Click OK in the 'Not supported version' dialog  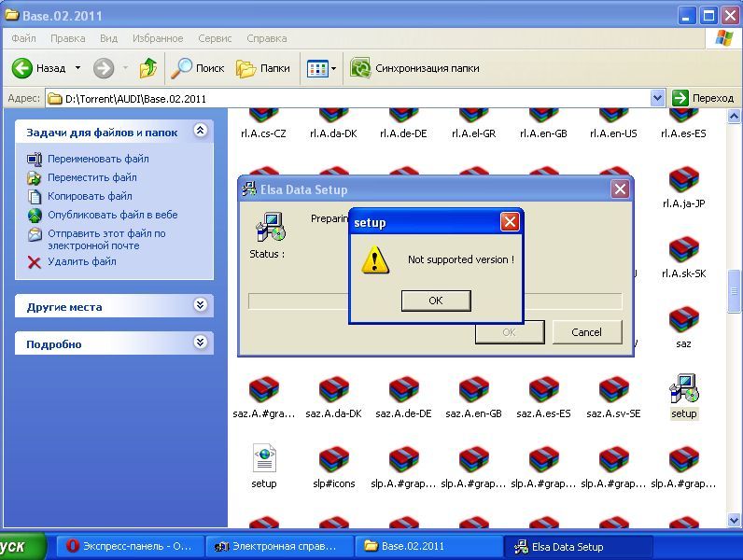coord(436,301)
